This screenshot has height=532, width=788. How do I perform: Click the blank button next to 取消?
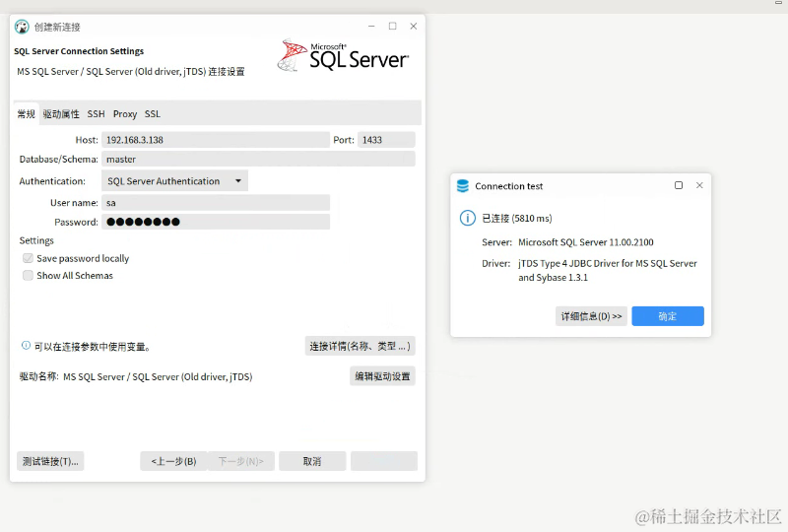384,461
